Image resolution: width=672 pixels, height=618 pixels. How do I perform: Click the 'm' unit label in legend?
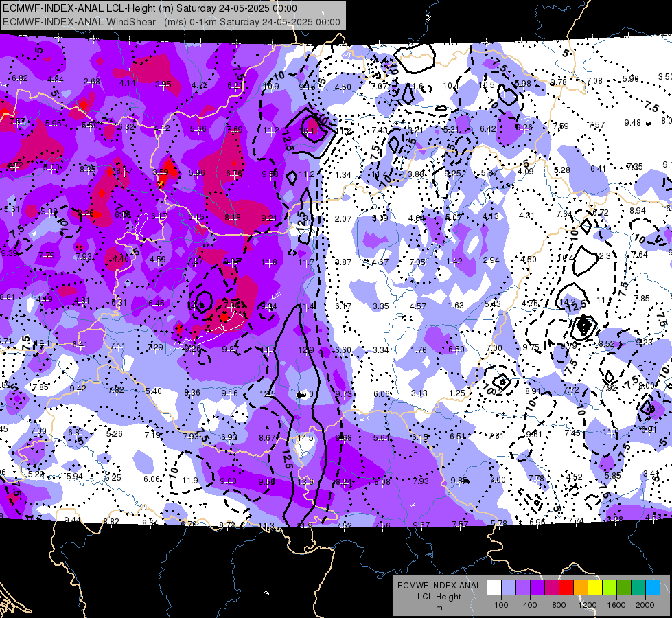[439, 608]
